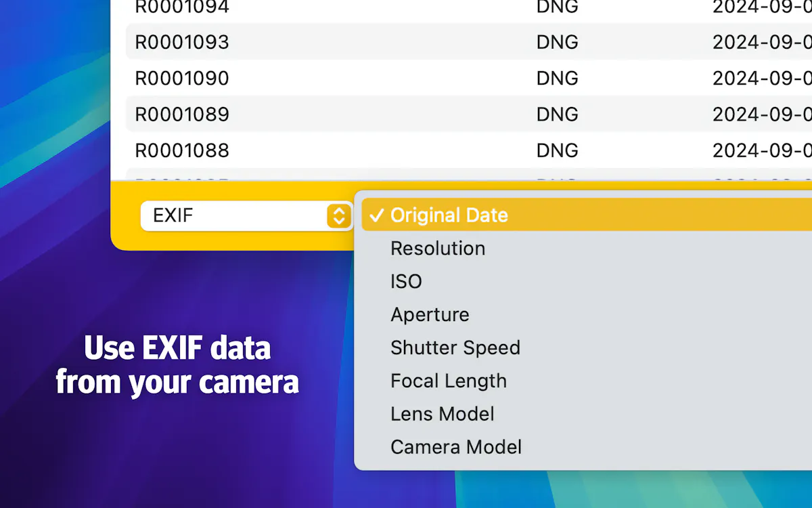Viewport: 812px width, 508px height.
Task: Select the checked Original Date option
Action: tap(587, 215)
